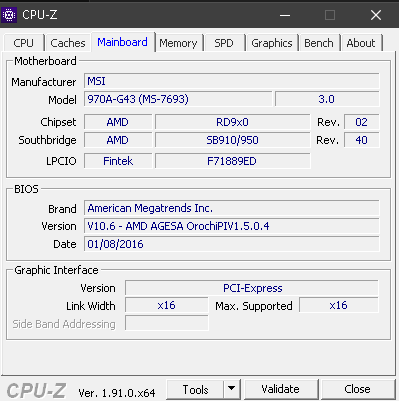Image resolution: width=399 pixels, height=401 pixels.
Task: Click the model revision value 3.0
Action: (x=327, y=99)
